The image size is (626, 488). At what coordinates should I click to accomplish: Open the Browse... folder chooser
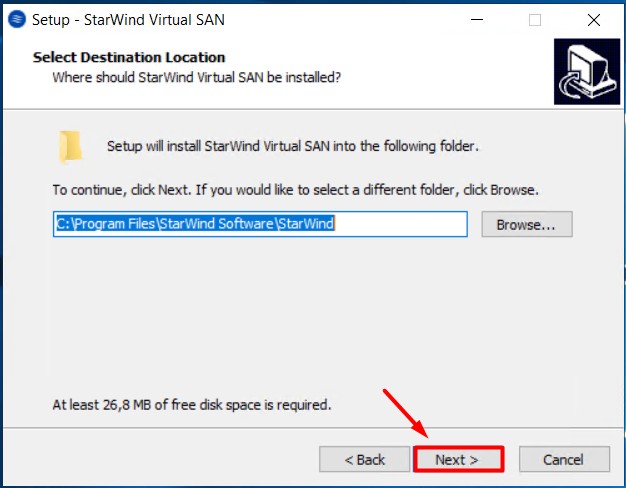point(526,224)
